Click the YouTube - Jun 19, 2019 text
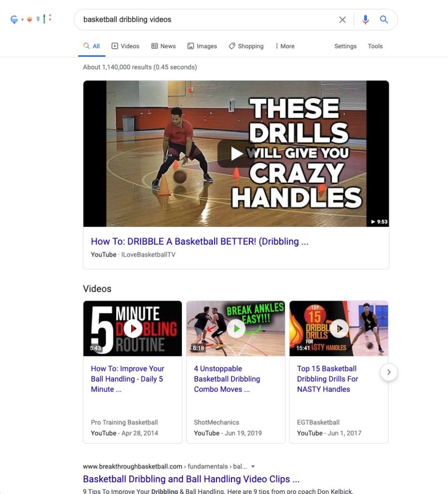Image resolution: width=448 pixels, height=494 pixels. coord(228,433)
